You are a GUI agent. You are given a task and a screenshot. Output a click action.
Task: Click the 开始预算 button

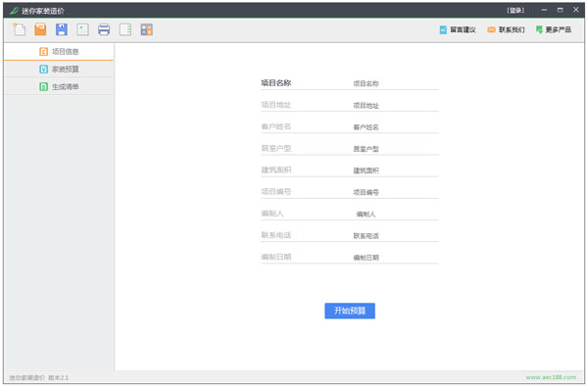coord(350,311)
